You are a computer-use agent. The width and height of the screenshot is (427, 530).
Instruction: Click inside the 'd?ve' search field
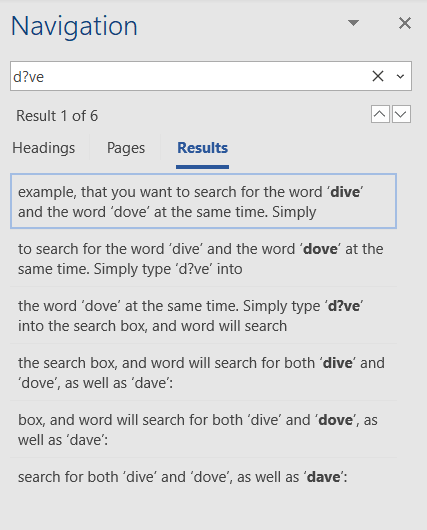189,76
